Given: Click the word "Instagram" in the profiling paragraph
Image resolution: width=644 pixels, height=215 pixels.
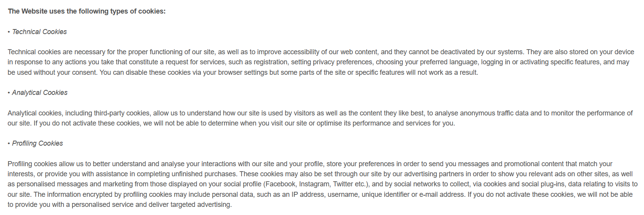Looking at the screenshot, I should point(314,184).
